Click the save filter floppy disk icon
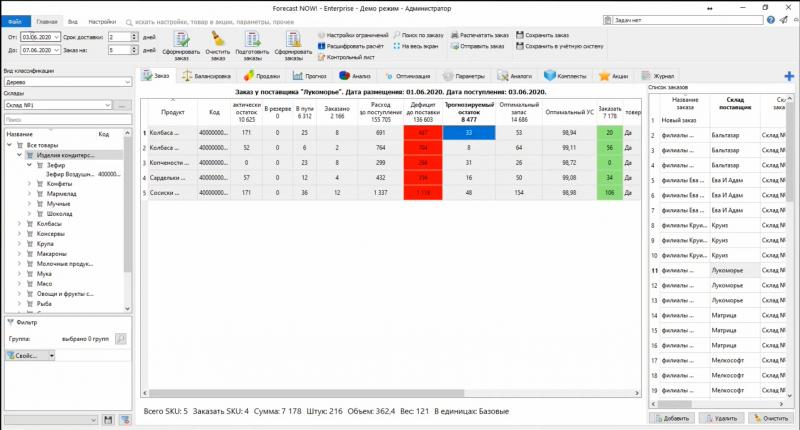Viewport: 800px width, 430px height. click(110, 419)
